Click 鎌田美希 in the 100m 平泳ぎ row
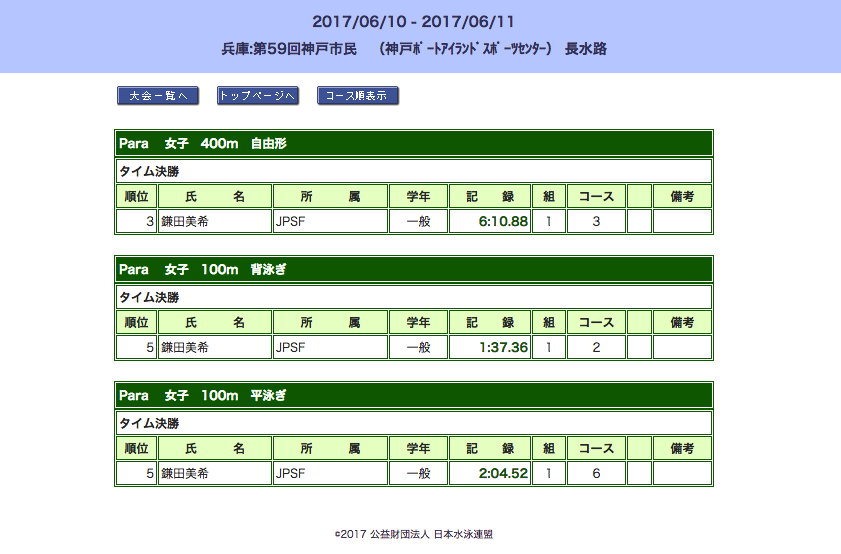This screenshot has height=554, width=841. click(x=185, y=473)
